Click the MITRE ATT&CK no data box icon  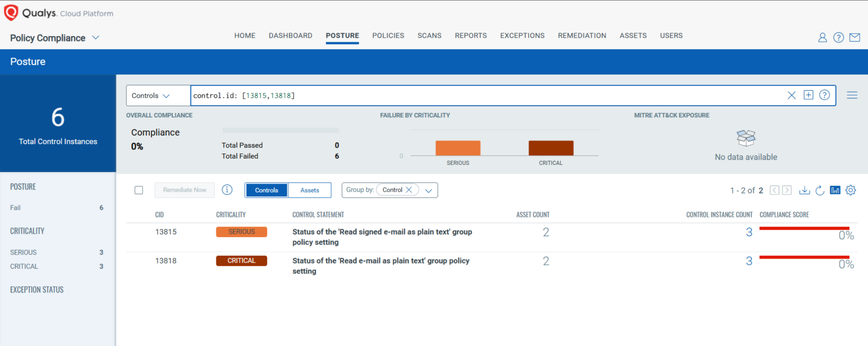[746, 138]
